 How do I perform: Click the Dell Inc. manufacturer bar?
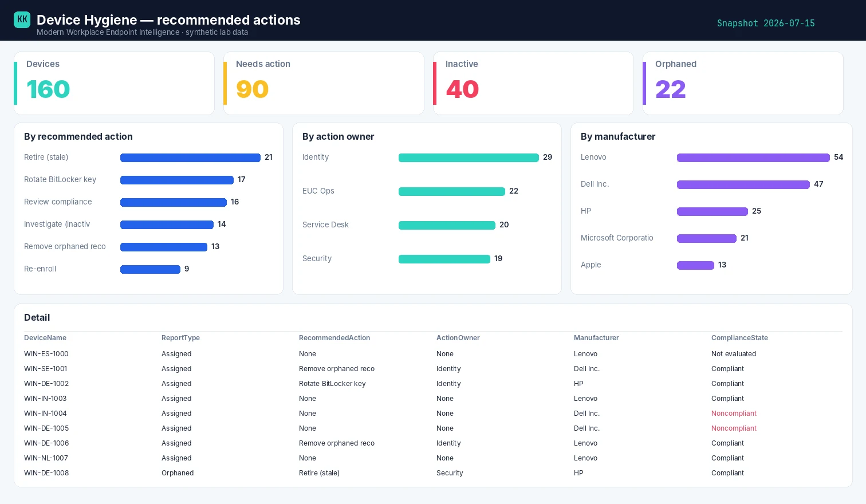(x=743, y=184)
